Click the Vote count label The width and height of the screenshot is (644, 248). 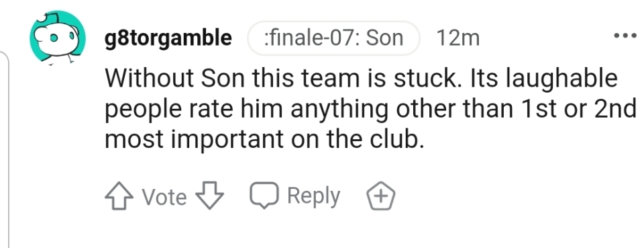tap(164, 197)
